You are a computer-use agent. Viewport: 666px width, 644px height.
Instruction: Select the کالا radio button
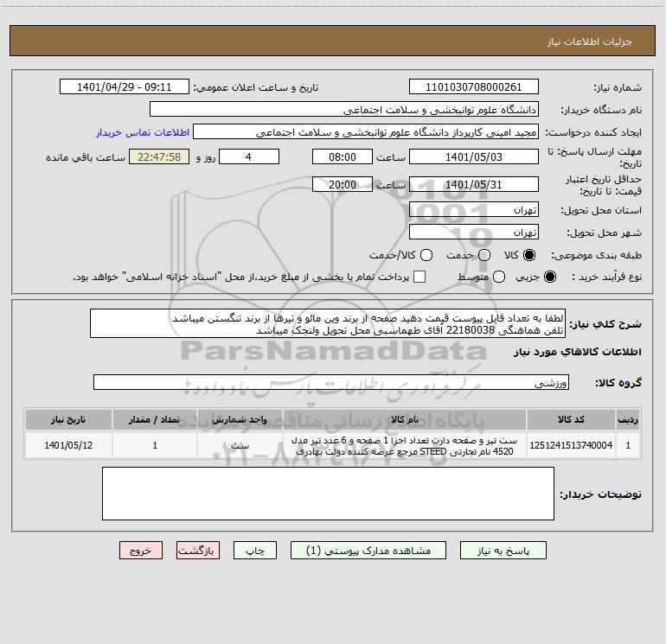click(529, 255)
